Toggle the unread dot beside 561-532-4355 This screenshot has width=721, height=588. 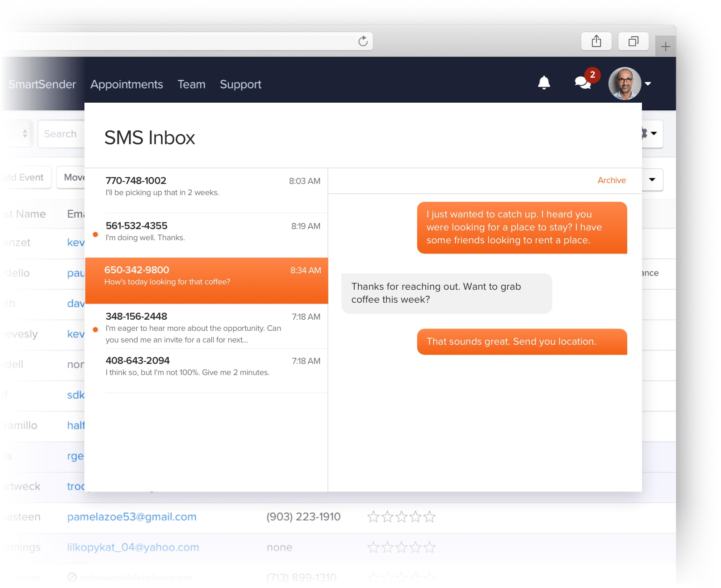(x=96, y=234)
